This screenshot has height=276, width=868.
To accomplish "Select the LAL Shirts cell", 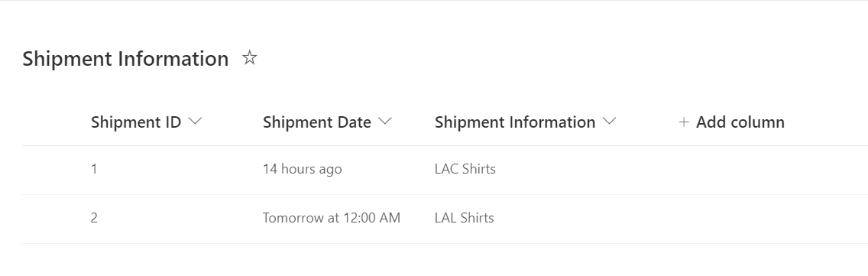I will [464, 218].
